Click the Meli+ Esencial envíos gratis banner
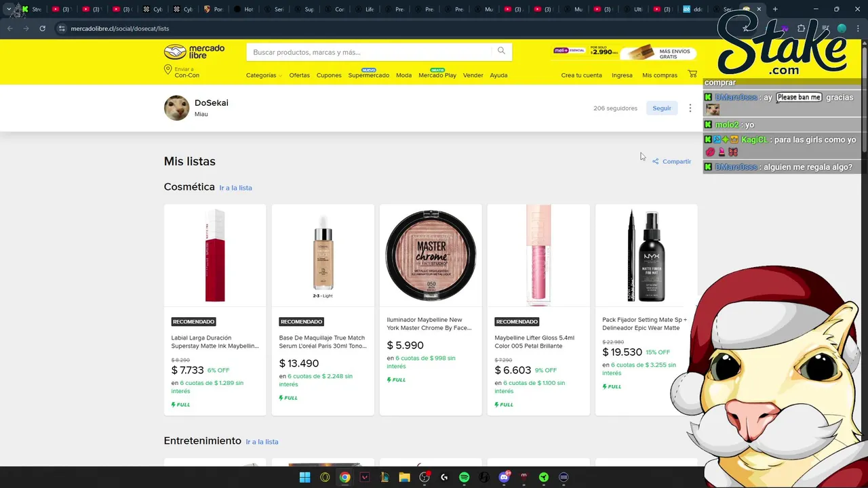The width and height of the screenshot is (868, 488). click(625, 52)
